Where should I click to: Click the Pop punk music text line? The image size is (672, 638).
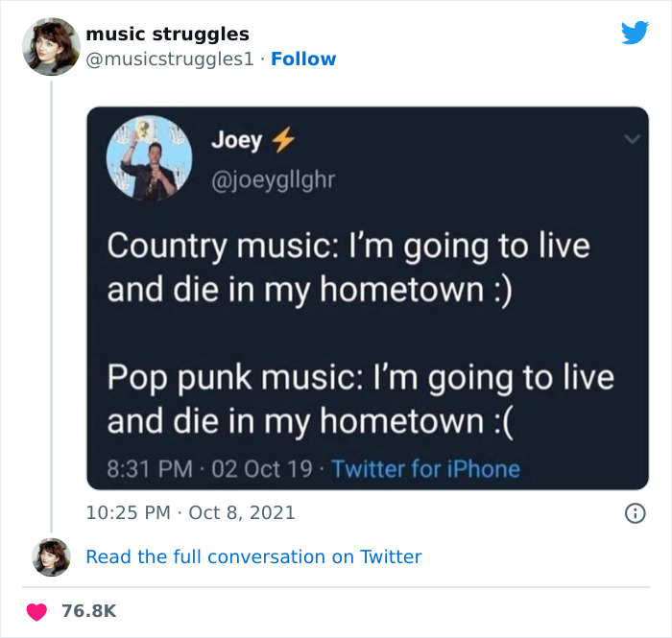(x=360, y=377)
